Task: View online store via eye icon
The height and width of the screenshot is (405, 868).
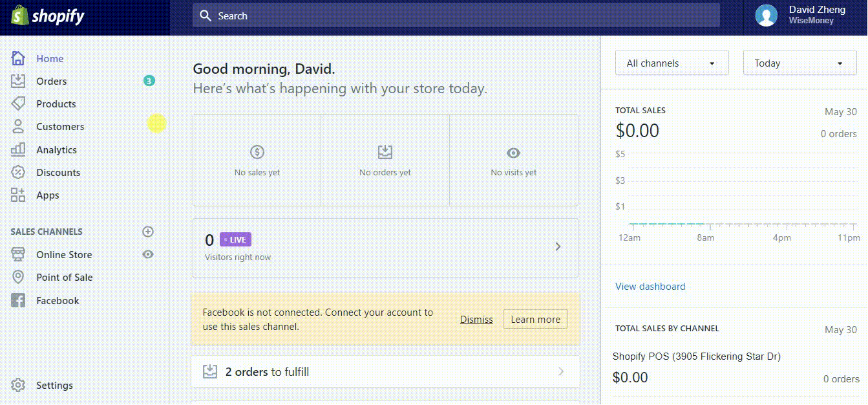Action: coord(148,254)
